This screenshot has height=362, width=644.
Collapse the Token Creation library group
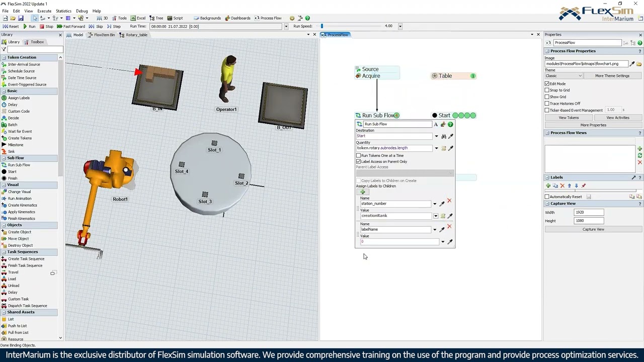tap(4, 58)
